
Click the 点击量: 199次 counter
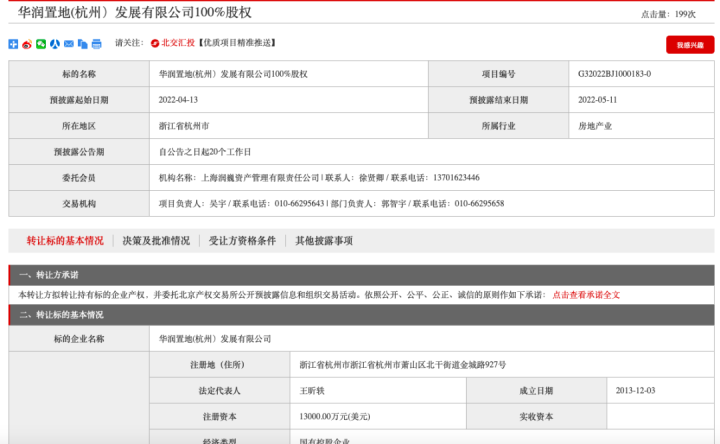[668, 14]
